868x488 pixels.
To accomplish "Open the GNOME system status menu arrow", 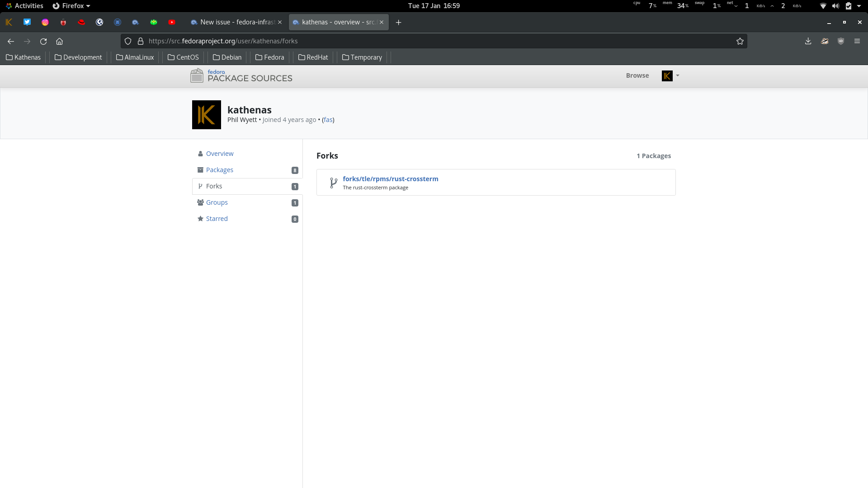I will [859, 6].
